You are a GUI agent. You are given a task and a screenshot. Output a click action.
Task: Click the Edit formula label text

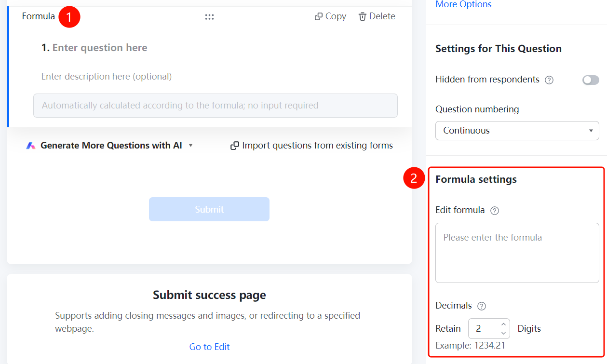[460, 210]
